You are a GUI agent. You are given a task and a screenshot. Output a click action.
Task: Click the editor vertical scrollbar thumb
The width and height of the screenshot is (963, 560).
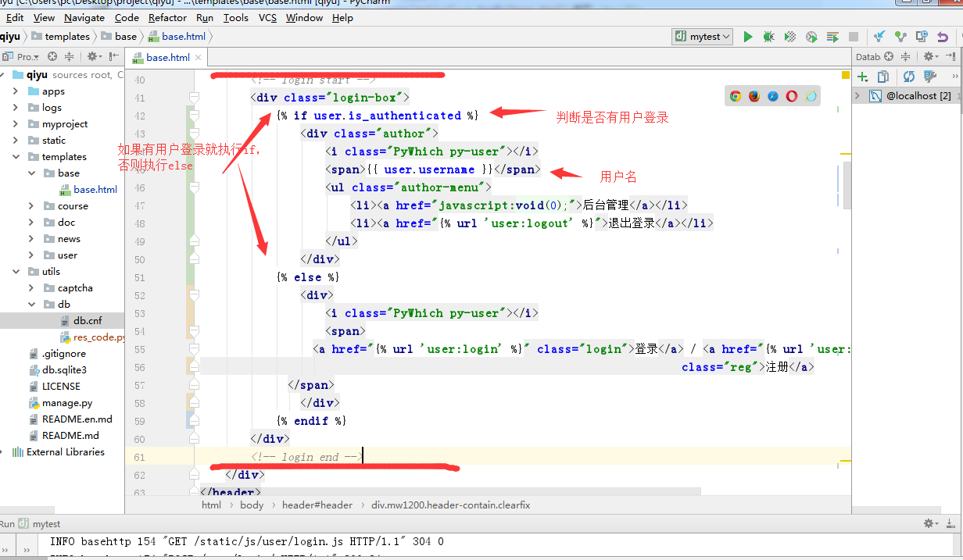pyautogui.click(x=847, y=186)
